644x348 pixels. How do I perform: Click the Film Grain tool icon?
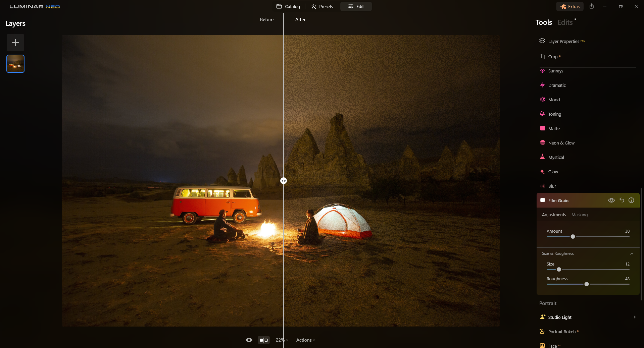(x=542, y=200)
